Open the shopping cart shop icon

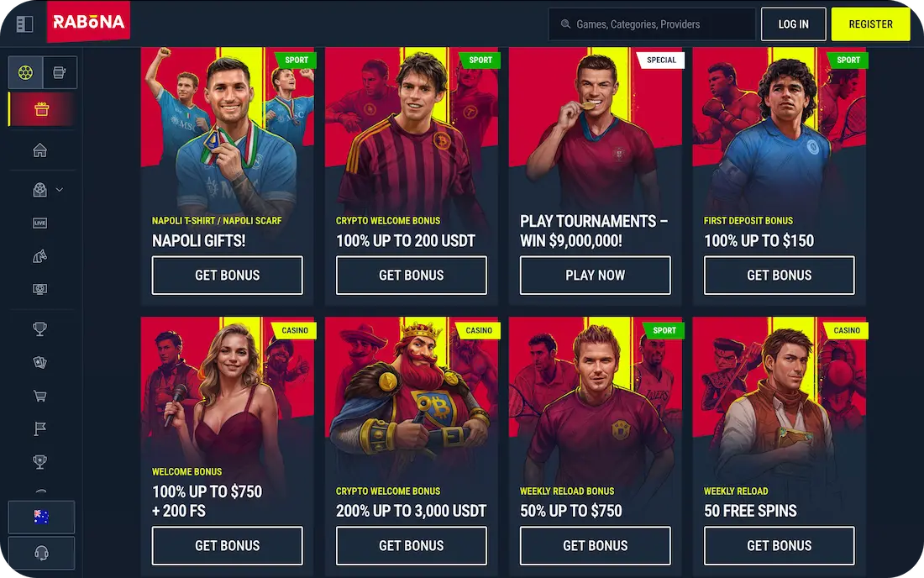click(40, 396)
